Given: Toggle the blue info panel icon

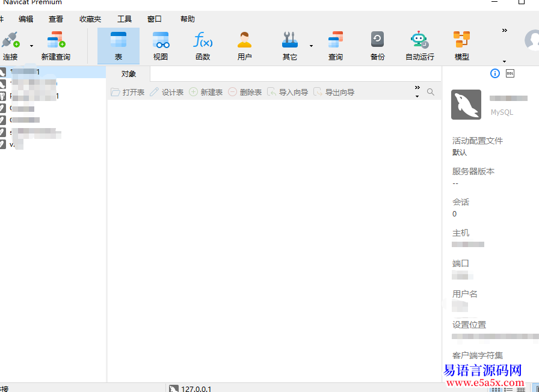Looking at the screenshot, I should coord(495,73).
